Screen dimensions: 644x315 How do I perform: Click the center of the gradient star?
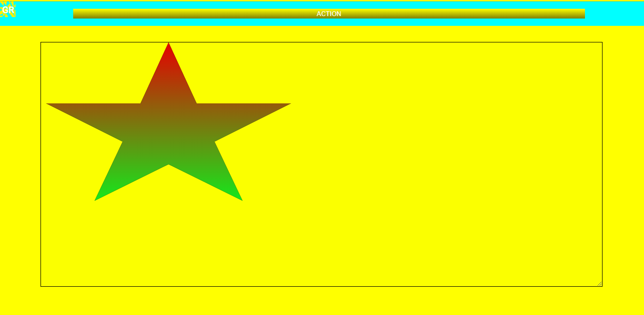168,132
